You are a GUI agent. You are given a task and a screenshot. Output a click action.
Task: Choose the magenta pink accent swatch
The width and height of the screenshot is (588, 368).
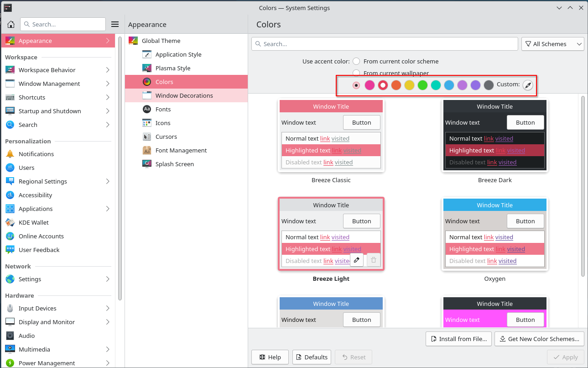click(x=369, y=85)
